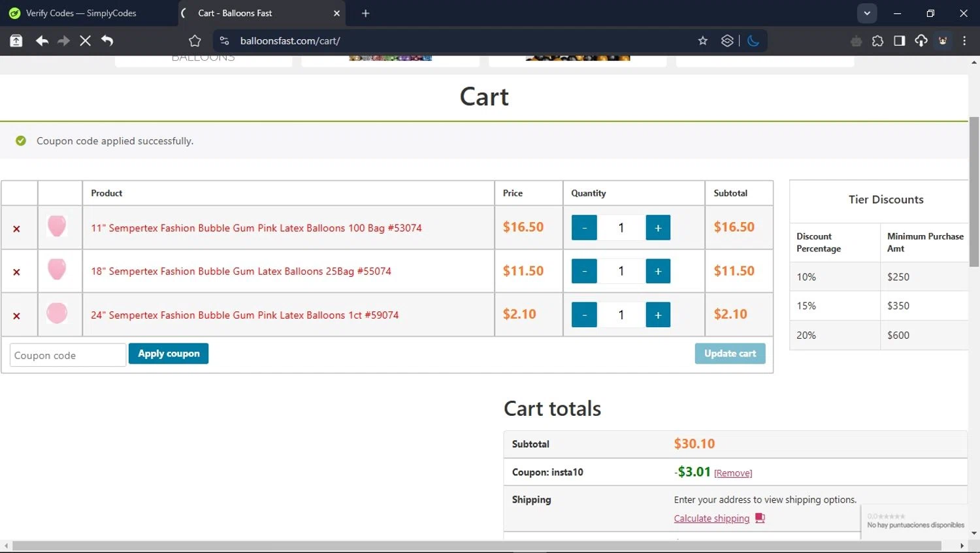Close the Cart - Balloons Fast tab
This screenshot has height=553, width=980.
336,13
